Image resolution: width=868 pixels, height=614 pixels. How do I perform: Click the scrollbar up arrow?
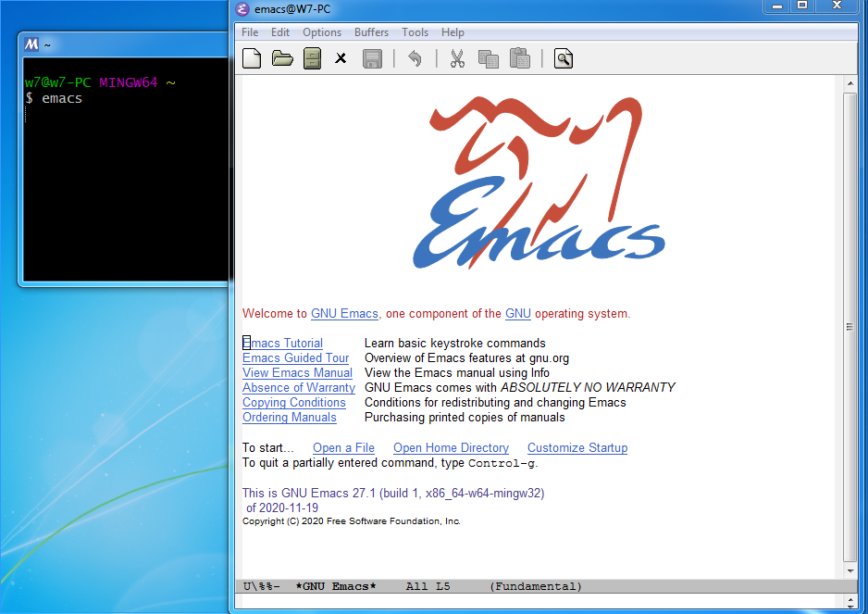(x=850, y=83)
